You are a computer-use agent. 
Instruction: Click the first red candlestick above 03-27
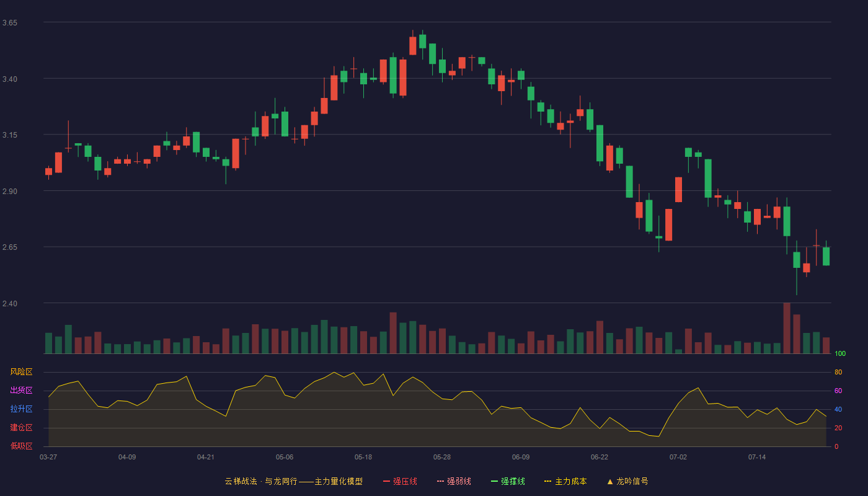[49, 172]
